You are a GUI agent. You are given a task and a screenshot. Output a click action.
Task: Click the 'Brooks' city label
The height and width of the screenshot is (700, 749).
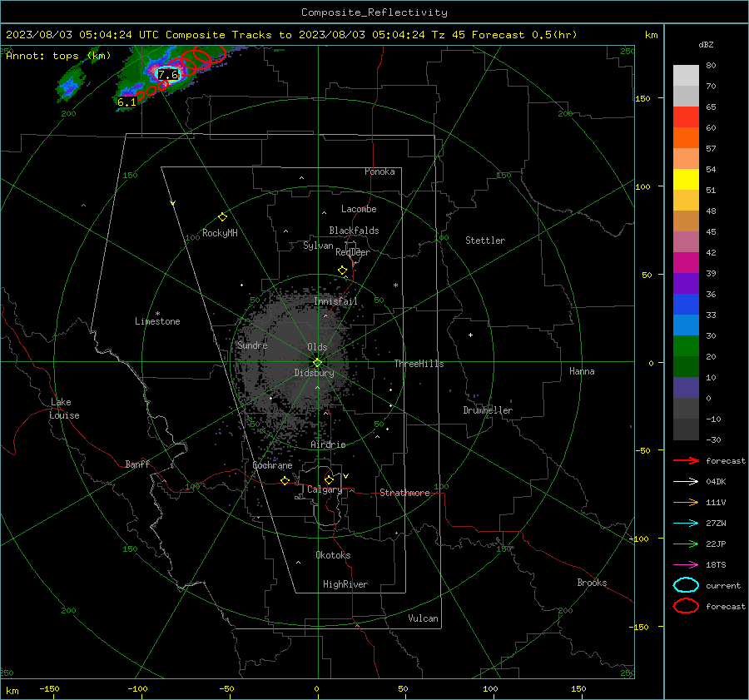pyautogui.click(x=592, y=583)
